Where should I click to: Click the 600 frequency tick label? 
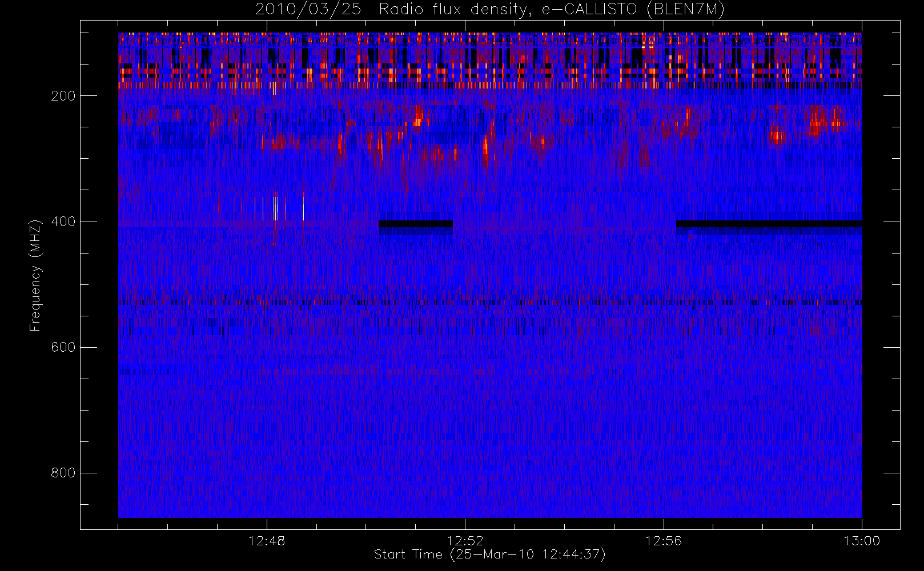coord(63,347)
